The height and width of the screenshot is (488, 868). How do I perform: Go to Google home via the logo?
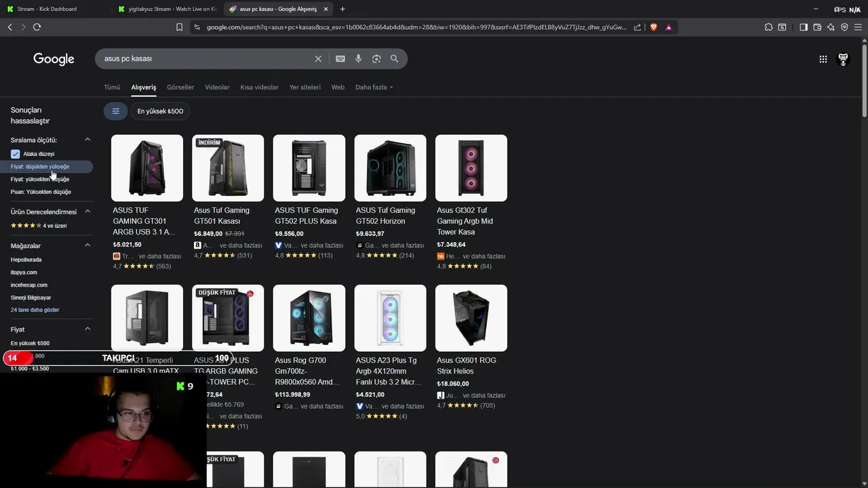[54, 59]
